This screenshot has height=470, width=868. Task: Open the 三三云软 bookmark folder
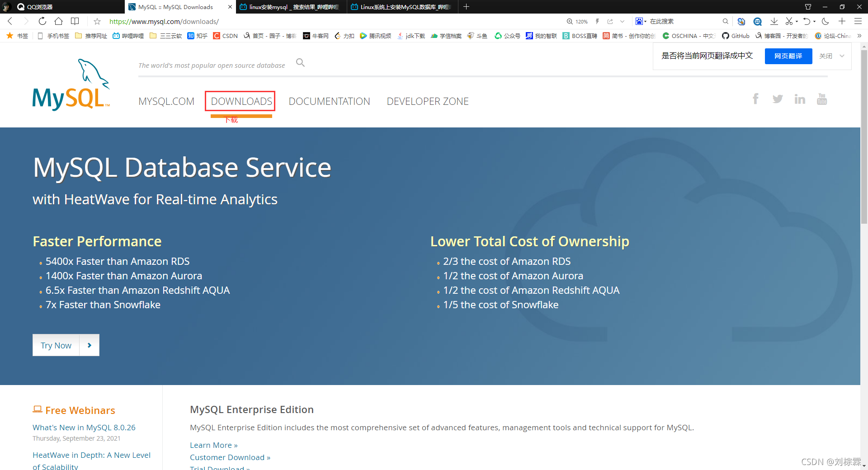165,36
